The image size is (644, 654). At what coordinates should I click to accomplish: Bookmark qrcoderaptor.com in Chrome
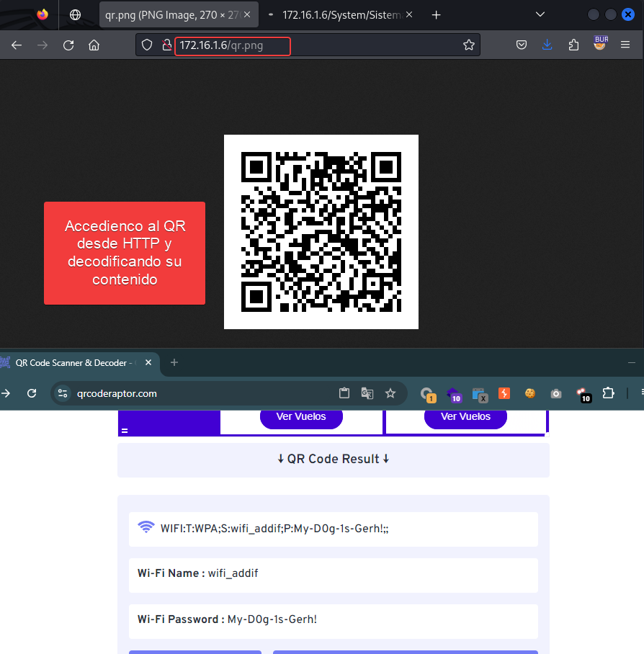[x=390, y=393]
